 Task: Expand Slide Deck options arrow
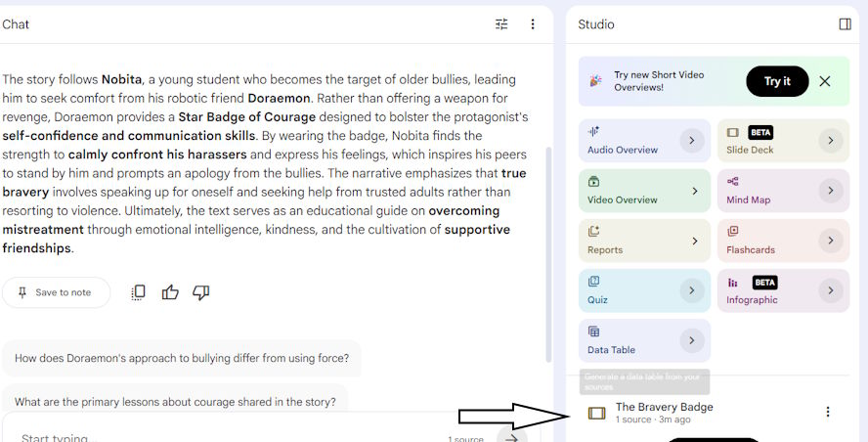830,141
